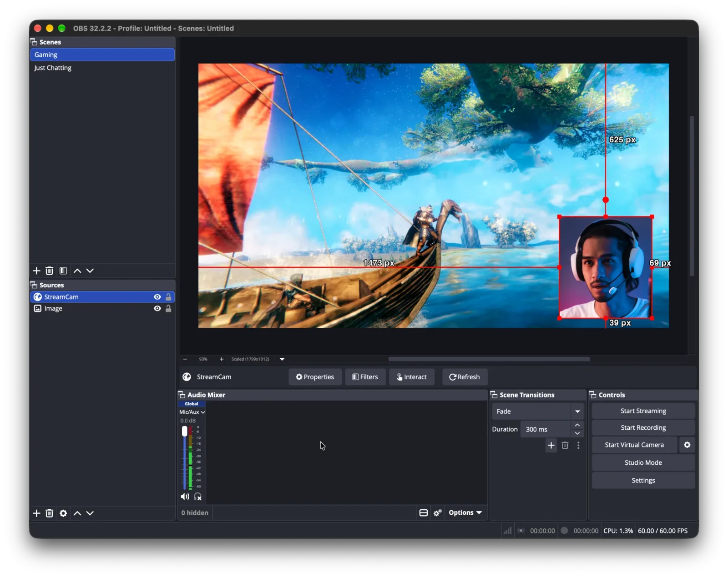Interact with StreamCam source
The image size is (728, 577).
[x=412, y=376]
